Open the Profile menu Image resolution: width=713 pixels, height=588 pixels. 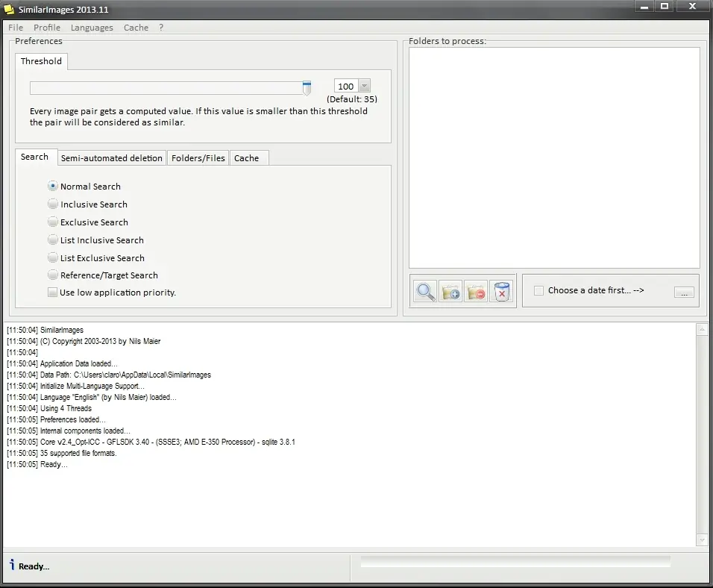[47, 28]
